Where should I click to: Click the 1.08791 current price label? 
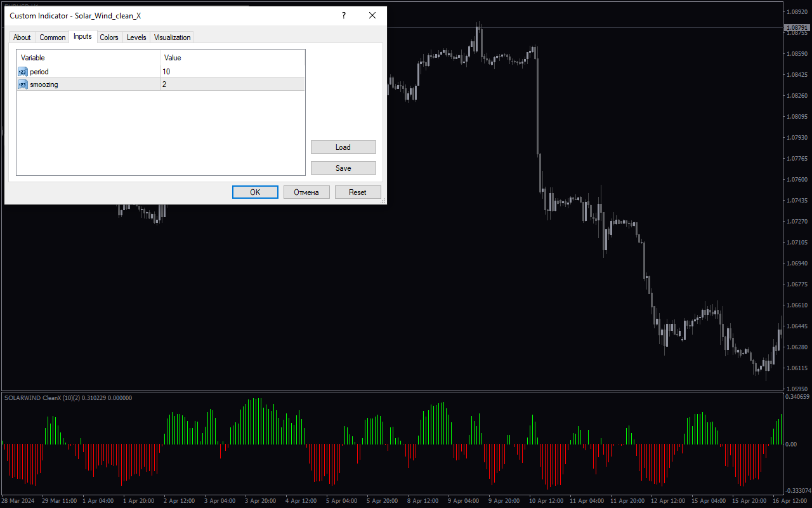(797, 28)
